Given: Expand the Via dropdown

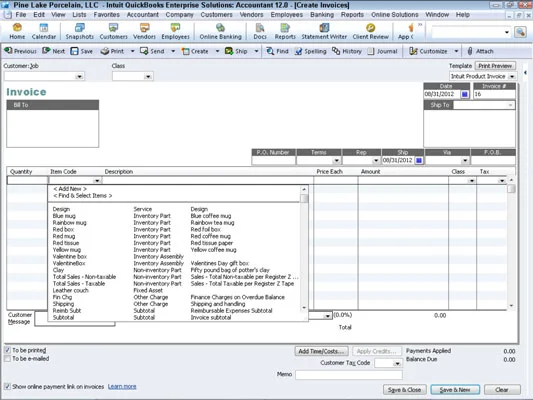Looking at the screenshot, I should pos(465,160).
